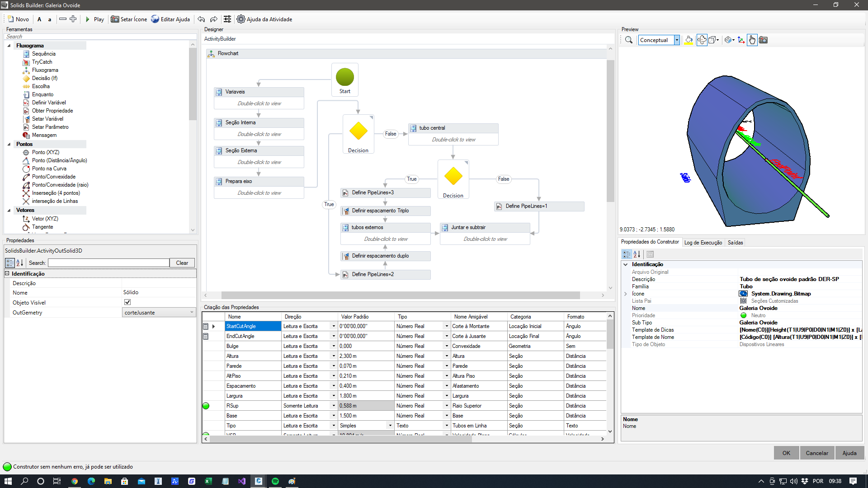Switch to the Log de Execução tab

[703, 243]
